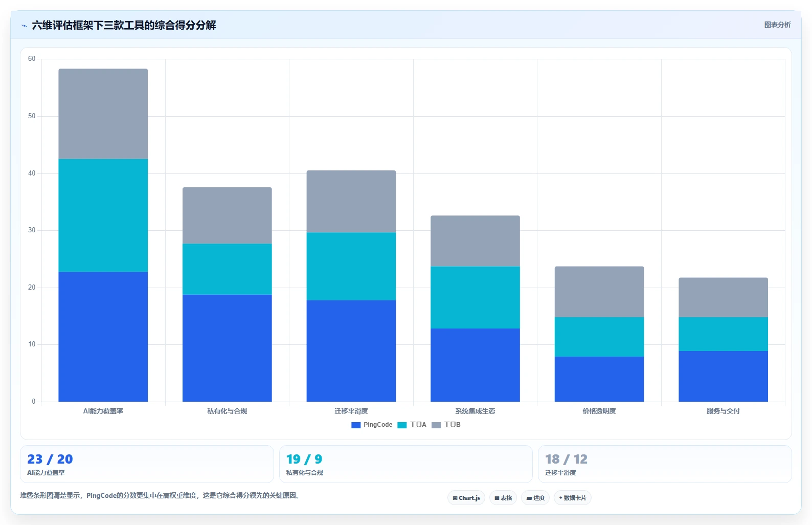The image size is (812, 525).
Task: Click the PingCode segment of the 服务与交付 bar
Action: [x=723, y=376]
